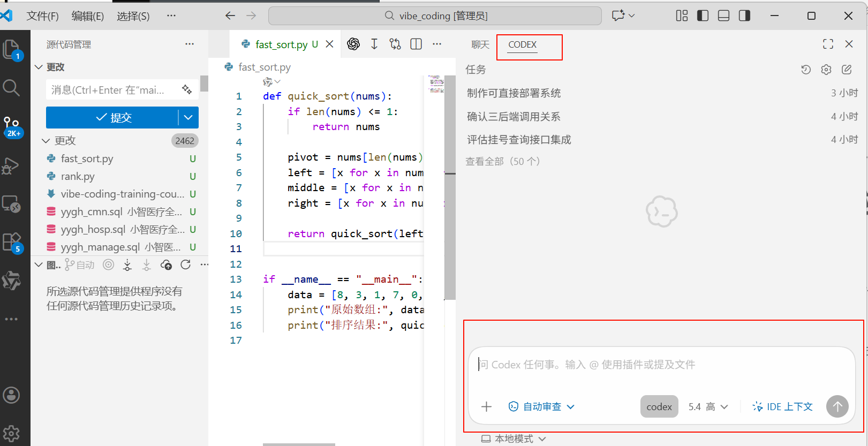Open the Explorer view in activity bar
This screenshot has width=868, height=446.
click(12, 50)
